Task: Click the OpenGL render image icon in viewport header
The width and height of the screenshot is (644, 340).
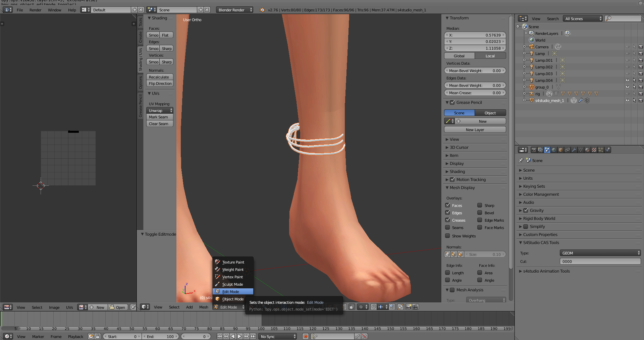Action: tap(409, 307)
